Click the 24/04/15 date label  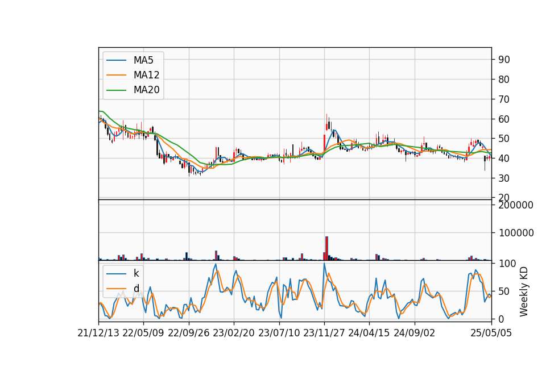point(369,333)
